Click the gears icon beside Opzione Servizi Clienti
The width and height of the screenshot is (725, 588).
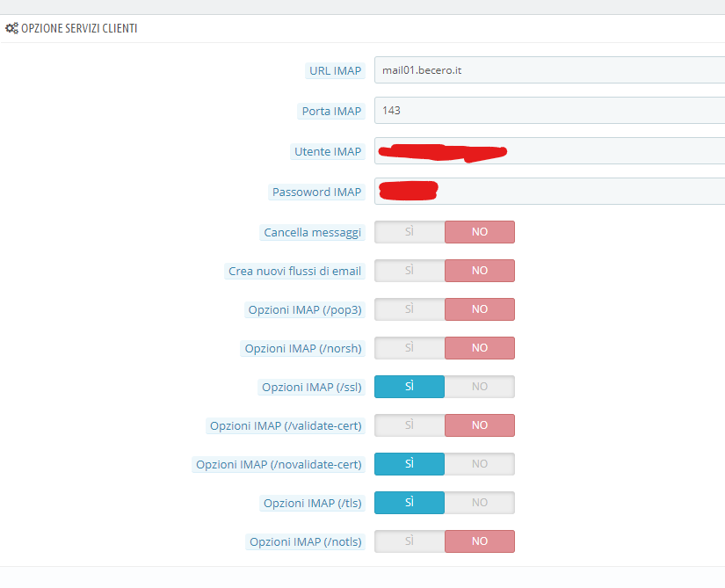pos(12,28)
